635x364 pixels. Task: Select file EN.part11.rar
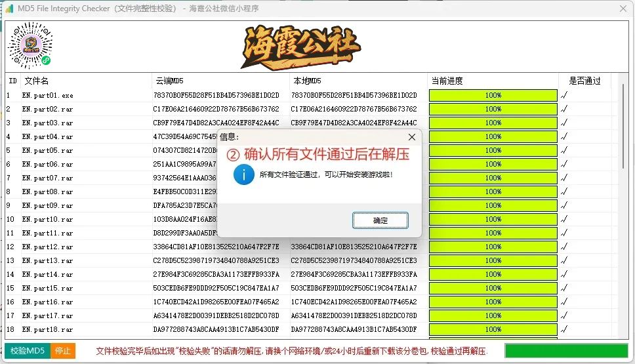[x=48, y=233]
